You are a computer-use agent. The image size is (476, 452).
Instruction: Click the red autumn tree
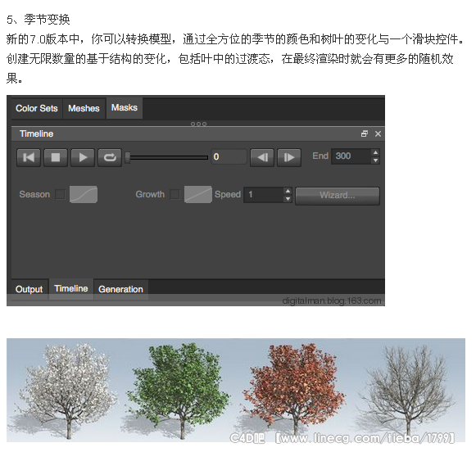(294, 390)
